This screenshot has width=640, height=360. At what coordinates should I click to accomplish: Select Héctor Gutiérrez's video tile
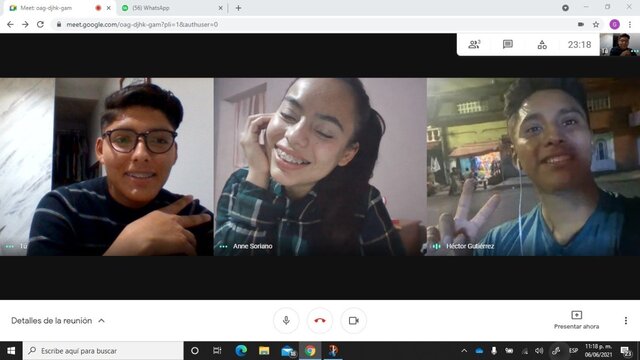[533, 167]
